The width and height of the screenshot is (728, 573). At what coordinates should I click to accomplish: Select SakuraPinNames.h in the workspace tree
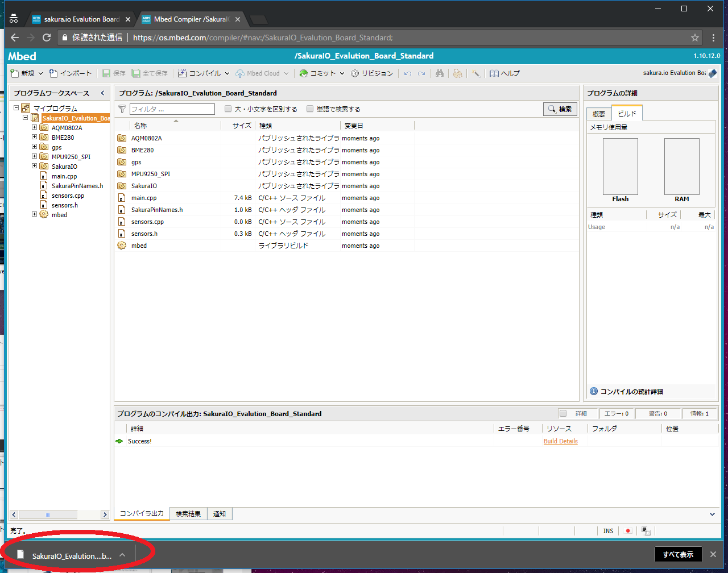(x=77, y=186)
